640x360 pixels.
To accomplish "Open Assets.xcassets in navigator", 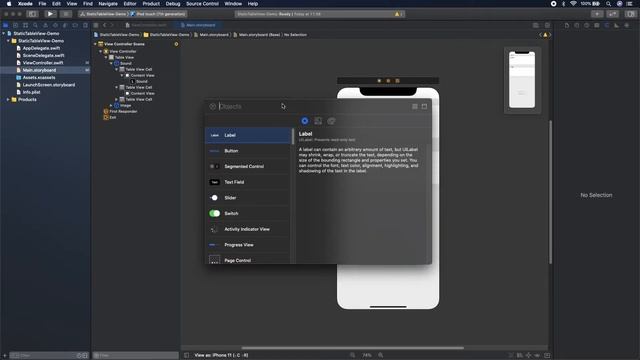I will coord(39,78).
